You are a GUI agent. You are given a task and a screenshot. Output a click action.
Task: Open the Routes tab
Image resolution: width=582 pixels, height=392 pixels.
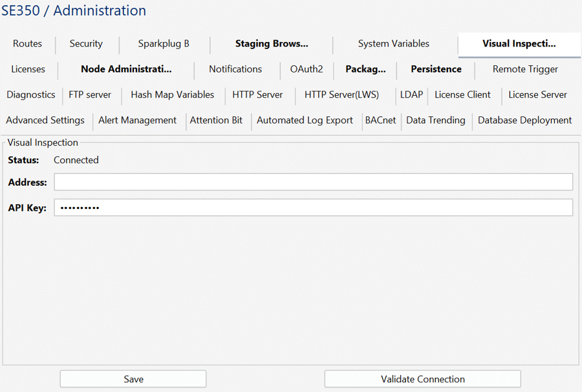pyautogui.click(x=27, y=44)
